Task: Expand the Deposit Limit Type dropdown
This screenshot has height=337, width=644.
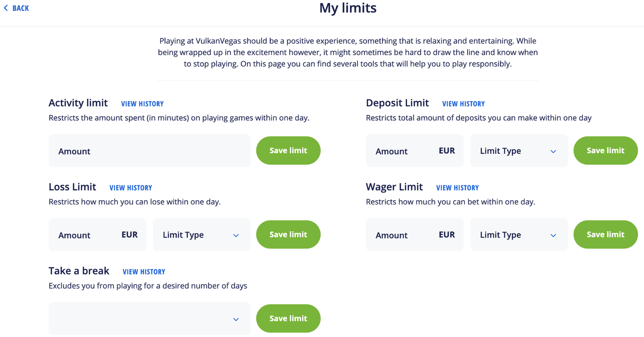Action: pyautogui.click(x=519, y=151)
